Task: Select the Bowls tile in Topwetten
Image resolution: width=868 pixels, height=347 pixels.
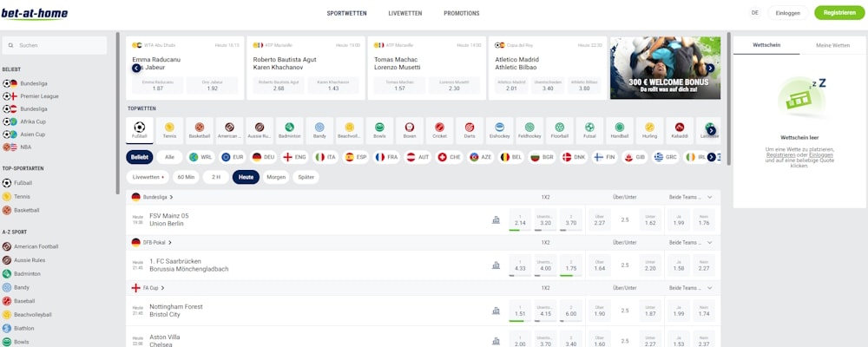Action: tap(379, 131)
